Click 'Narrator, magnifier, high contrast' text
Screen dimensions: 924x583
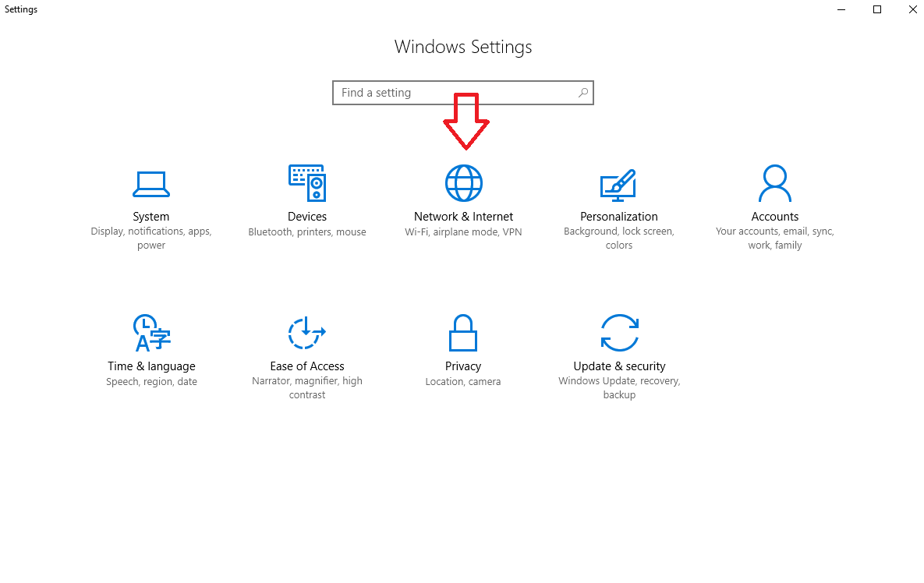point(307,387)
